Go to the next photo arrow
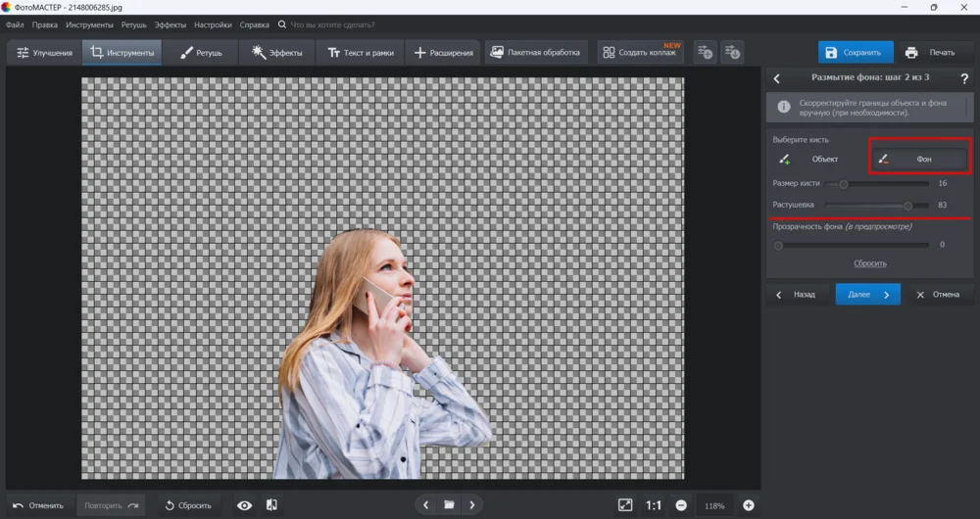 click(472, 505)
